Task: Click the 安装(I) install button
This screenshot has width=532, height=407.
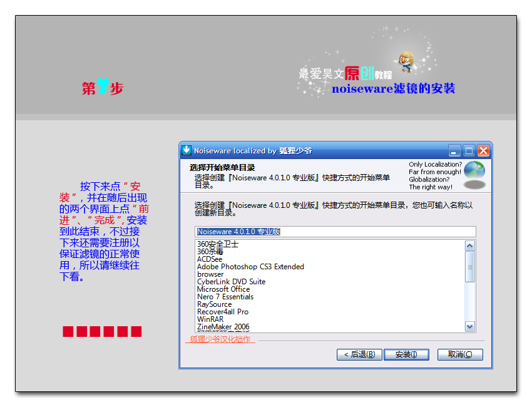Action: 406,355
